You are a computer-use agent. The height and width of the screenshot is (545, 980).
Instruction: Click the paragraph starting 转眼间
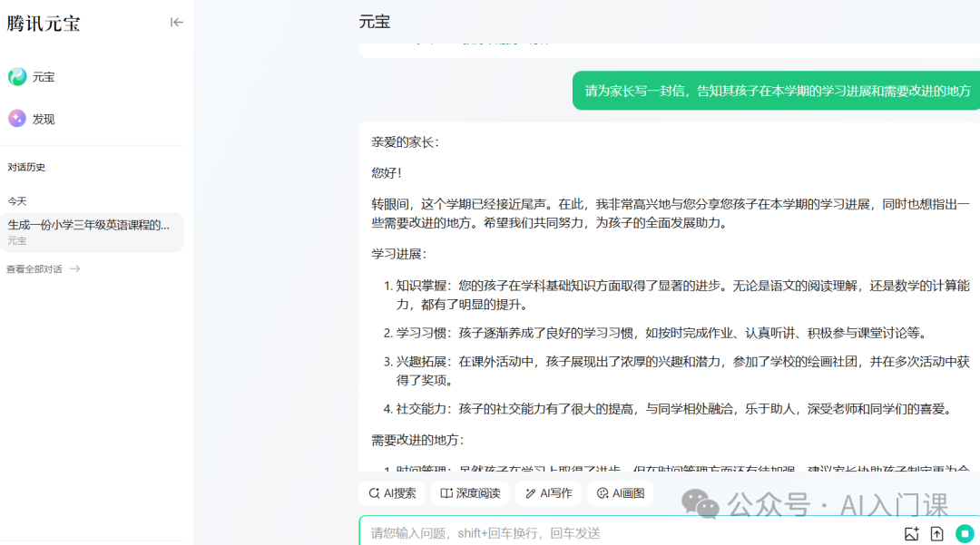(671, 213)
